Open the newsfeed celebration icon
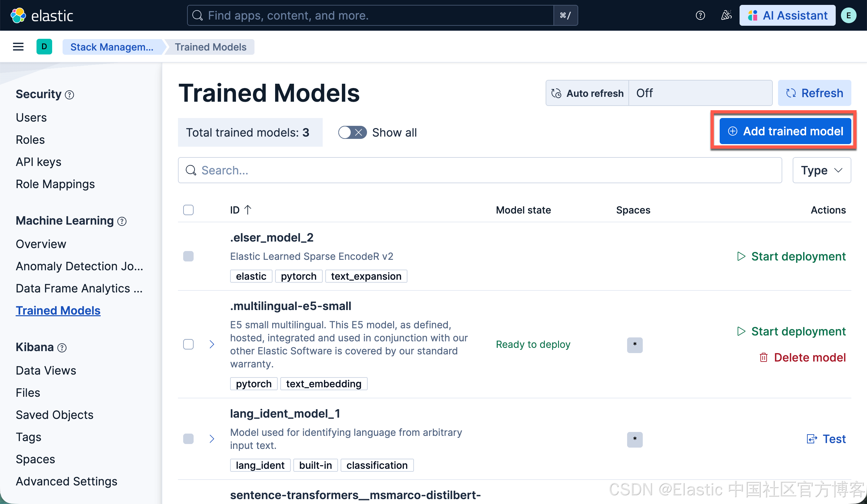This screenshot has width=867, height=504. (x=726, y=15)
